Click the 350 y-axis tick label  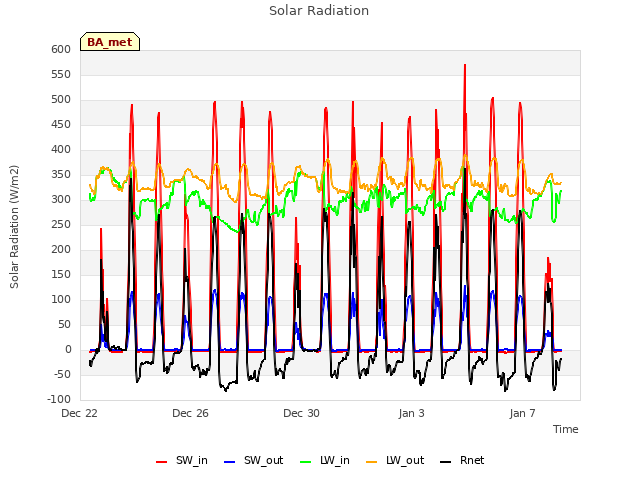tap(61, 175)
